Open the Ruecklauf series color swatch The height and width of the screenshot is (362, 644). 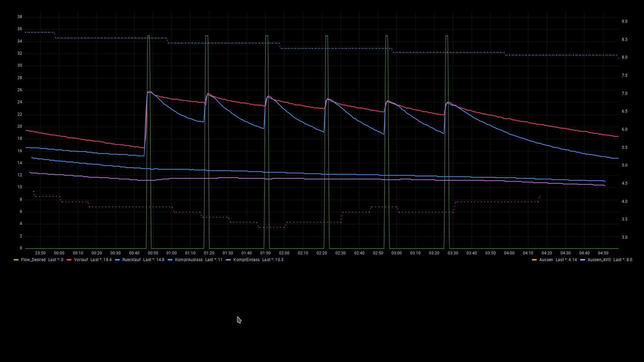click(117, 260)
